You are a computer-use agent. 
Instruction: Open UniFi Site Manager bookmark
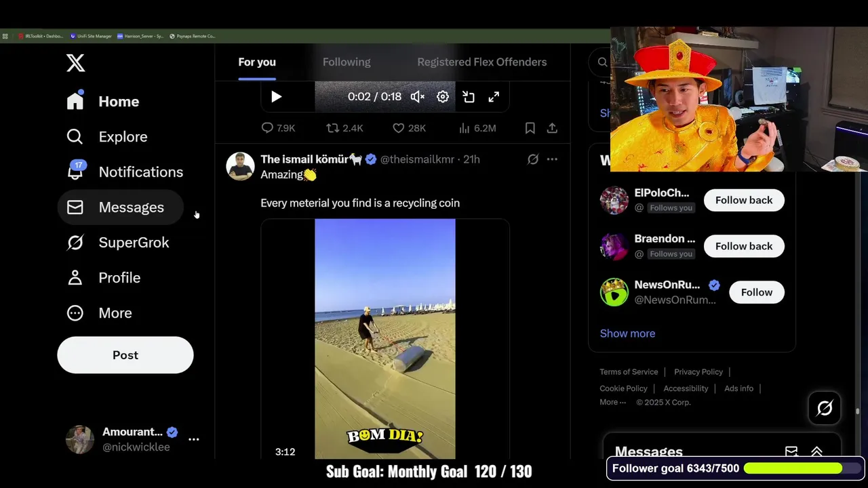click(x=91, y=36)
